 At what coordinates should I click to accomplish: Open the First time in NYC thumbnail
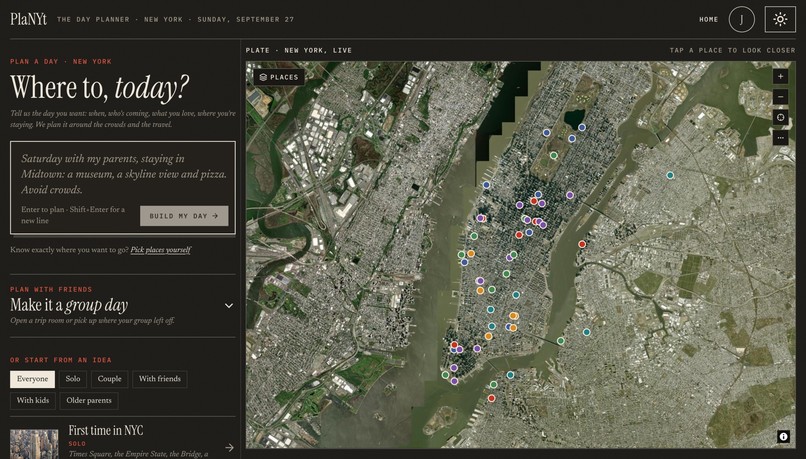pyautogui.click(x=34, y=444)
